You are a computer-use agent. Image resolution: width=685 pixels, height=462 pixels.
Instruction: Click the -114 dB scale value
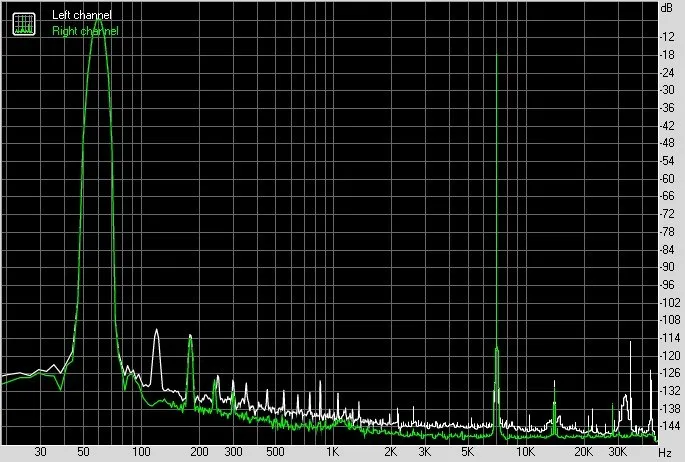click(x=669, y=338)
